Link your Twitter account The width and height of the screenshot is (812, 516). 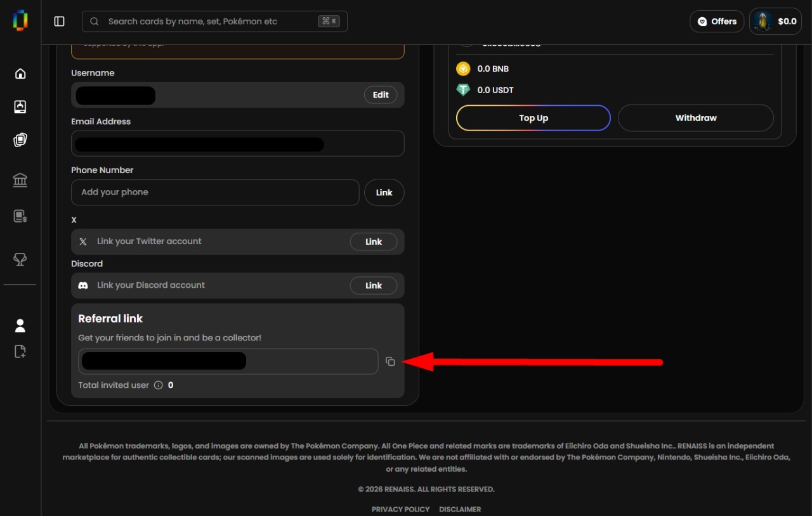tap(374, 242)
